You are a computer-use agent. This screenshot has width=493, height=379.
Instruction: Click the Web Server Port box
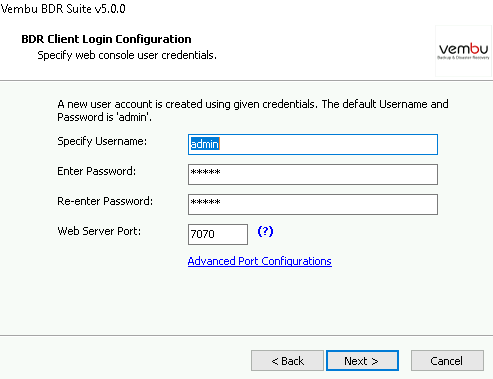pyautogui.click(x=218, y=234)
